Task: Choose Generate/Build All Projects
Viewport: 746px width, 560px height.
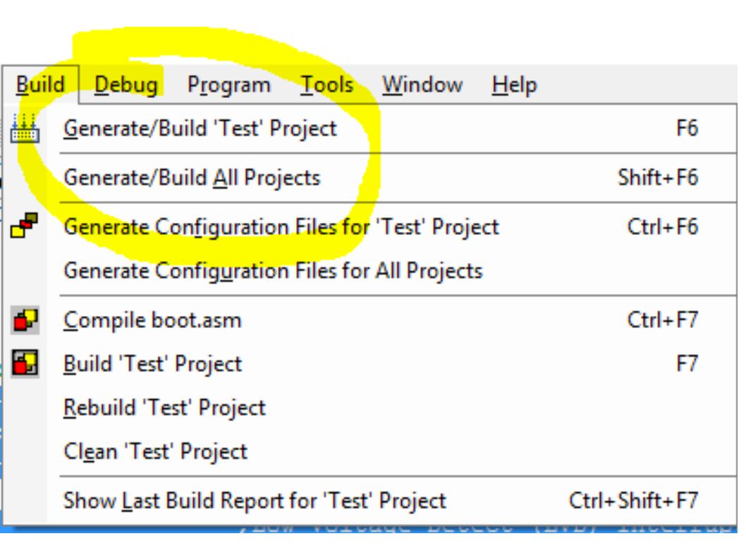Action: (369, 178)
